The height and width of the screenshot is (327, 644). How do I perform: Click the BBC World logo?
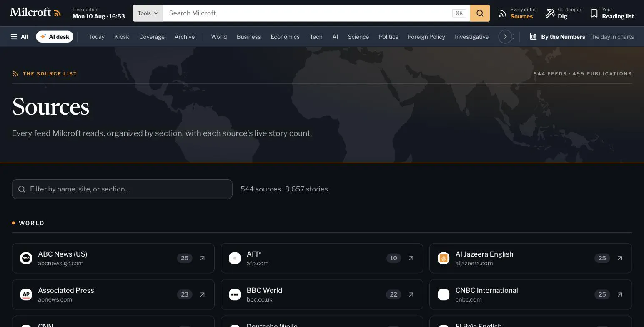(x=235, y=294)
